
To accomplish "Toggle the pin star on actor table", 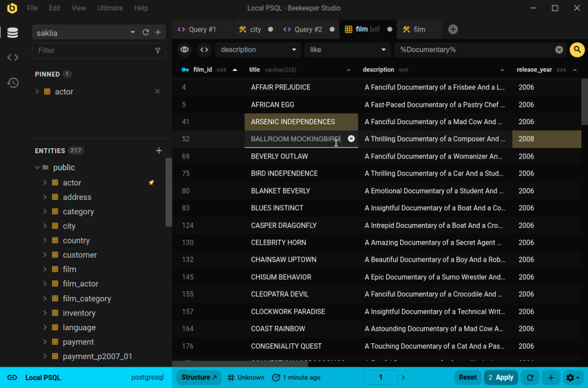I will 151,183.
